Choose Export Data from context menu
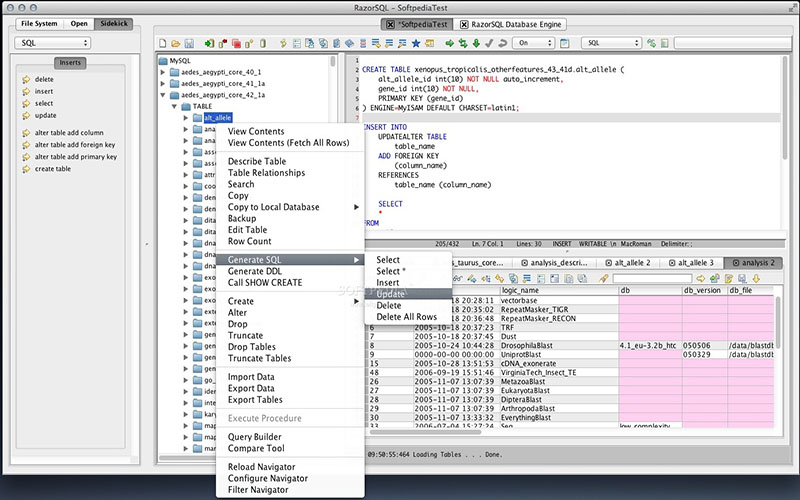This screenshot has height=500, width=800. coord(290,388)
